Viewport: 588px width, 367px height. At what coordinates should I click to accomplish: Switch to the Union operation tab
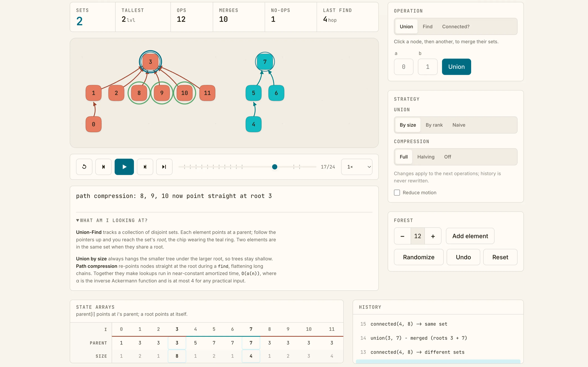coord(406,26)
